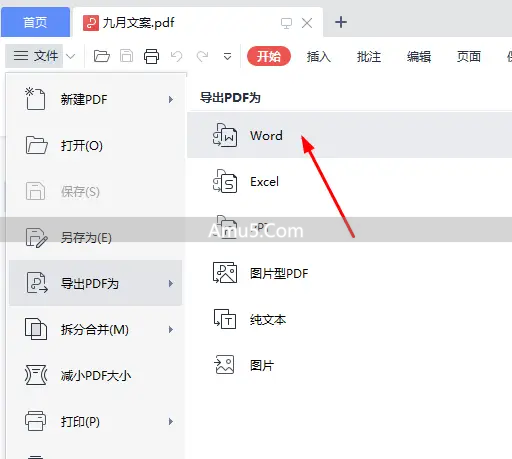
Task: Click the 图片 export image icon
Action: pos(224,365)
